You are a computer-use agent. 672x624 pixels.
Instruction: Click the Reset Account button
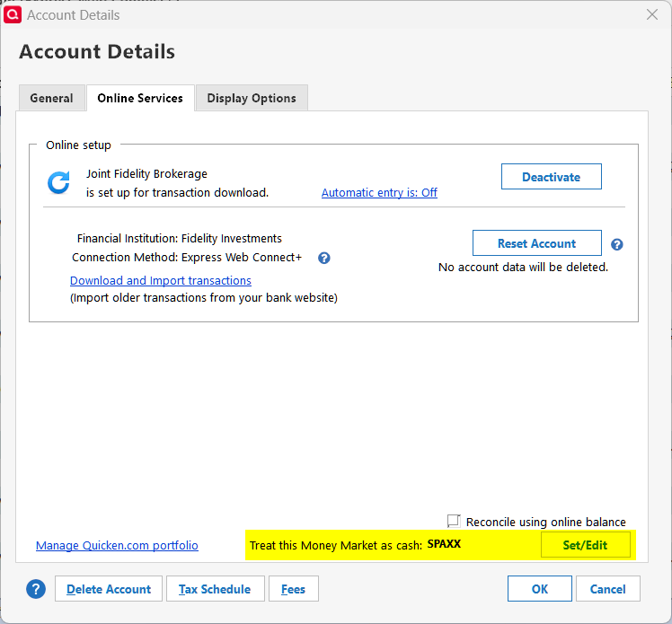coord(537,243)
